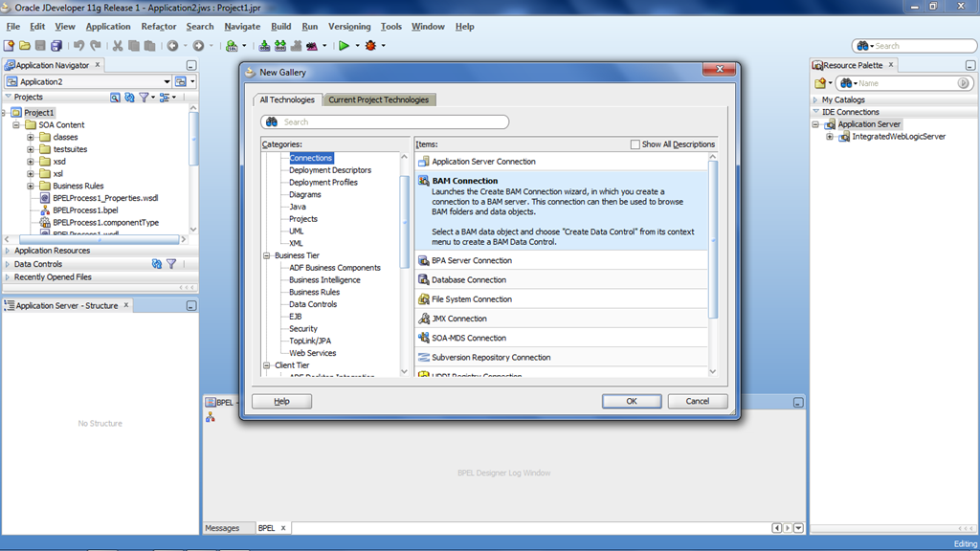This screenshot has width=980, height=551.
Task: Select the SOA-MDS Connection item icon
Action: [x=424, y=338]
